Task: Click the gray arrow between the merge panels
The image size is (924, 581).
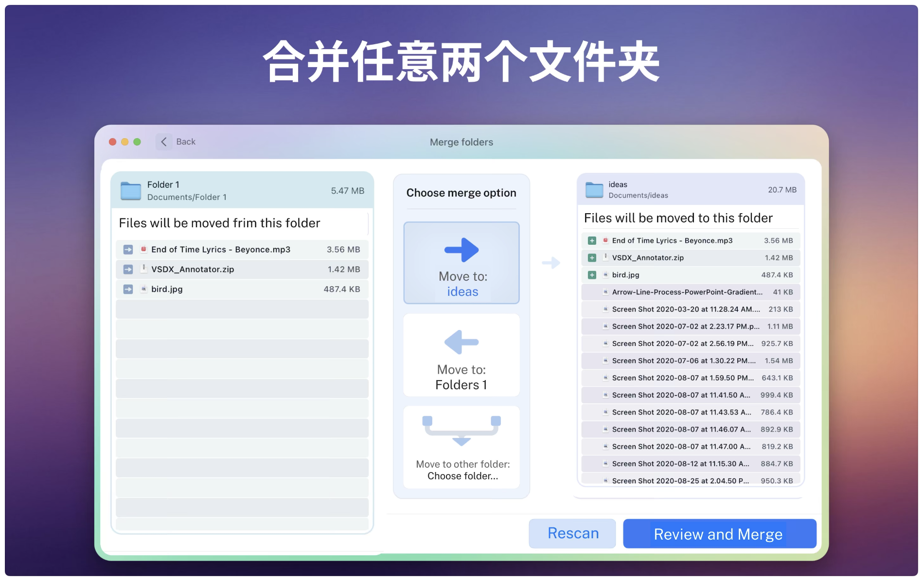Action: point(551,263)
